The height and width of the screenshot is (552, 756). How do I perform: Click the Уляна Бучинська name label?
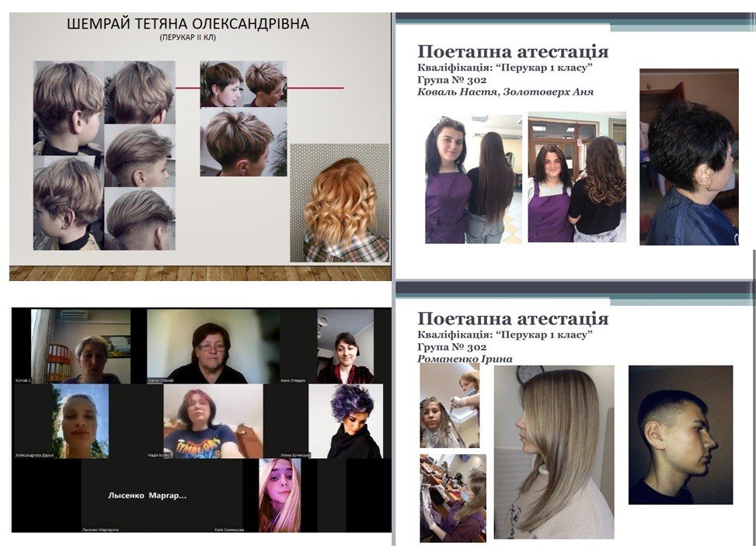295,455
